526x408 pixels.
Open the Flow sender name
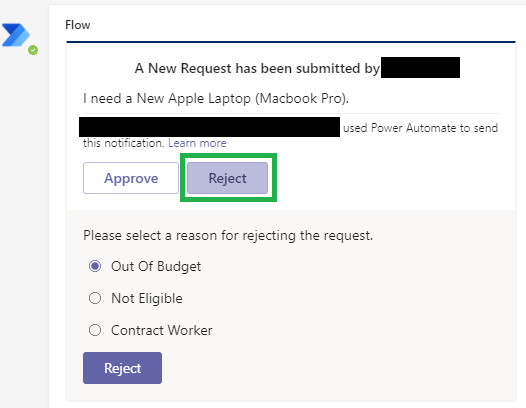(x=77, y=25)
